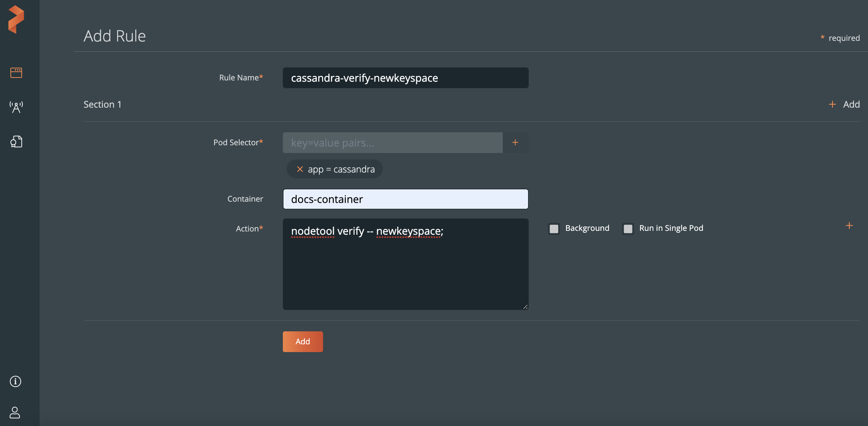The height and width of the screenshot is (426, 868).
Task: Click the app = cassandra tag label
Action: click(x=341, y=169)
